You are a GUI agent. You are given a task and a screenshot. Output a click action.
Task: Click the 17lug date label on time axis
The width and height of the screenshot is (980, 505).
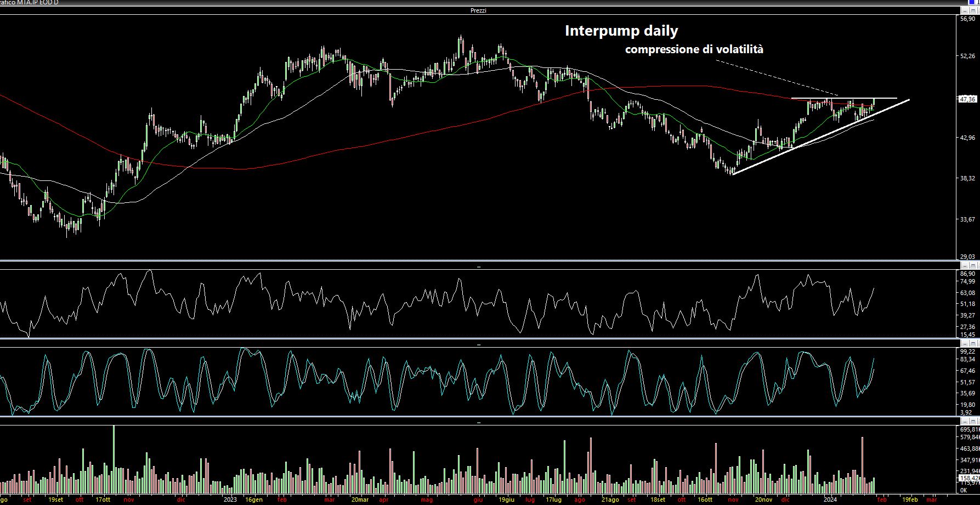click(553, 500)
